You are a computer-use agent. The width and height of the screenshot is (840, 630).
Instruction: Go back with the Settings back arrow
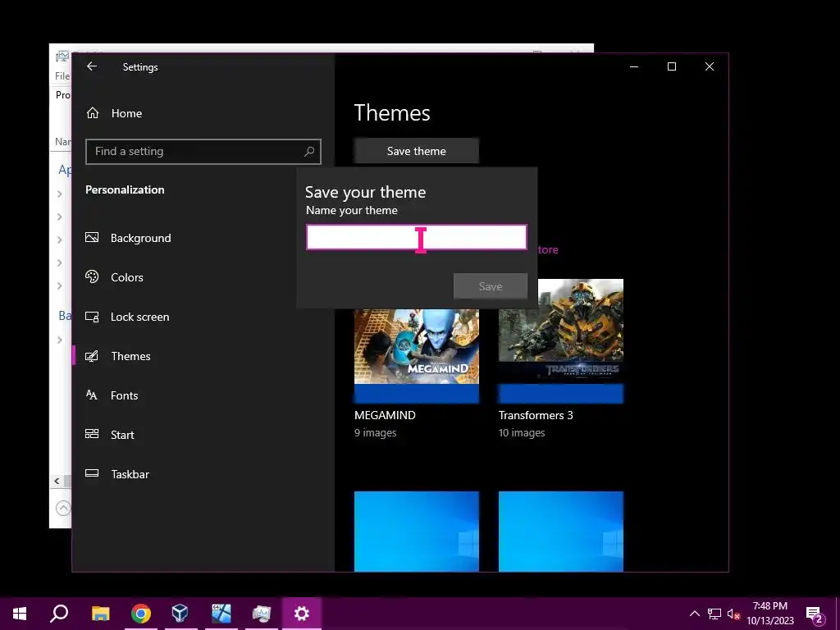pos(92,66)
